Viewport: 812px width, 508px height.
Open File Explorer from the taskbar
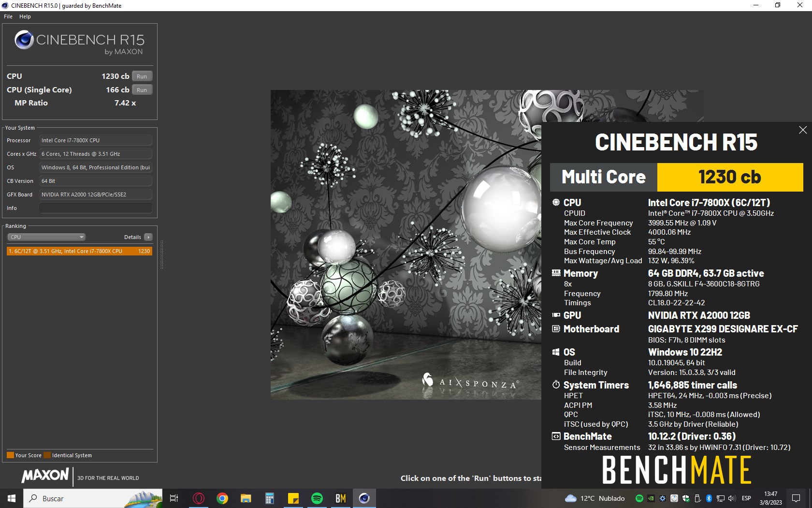click(246, 498)
